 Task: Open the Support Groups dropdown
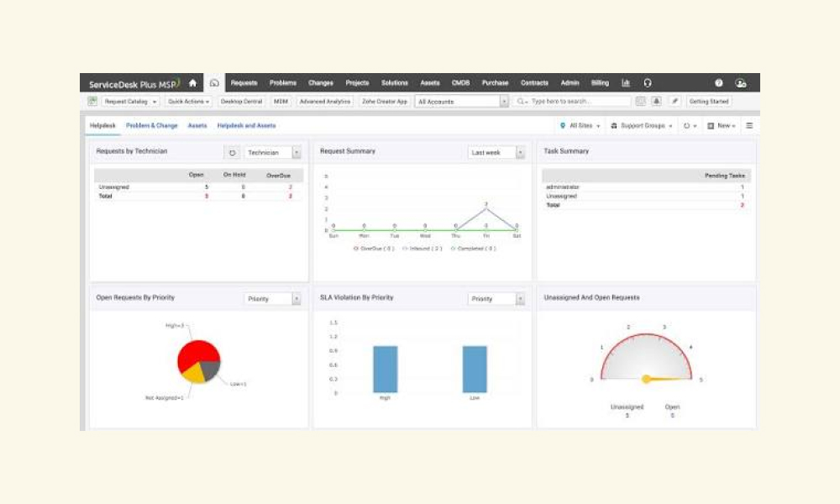[642, 126]
